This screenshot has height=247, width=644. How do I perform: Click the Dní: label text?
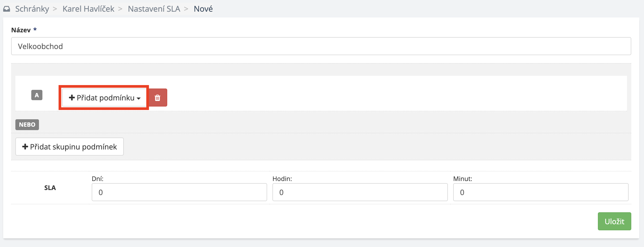point(98,179)
